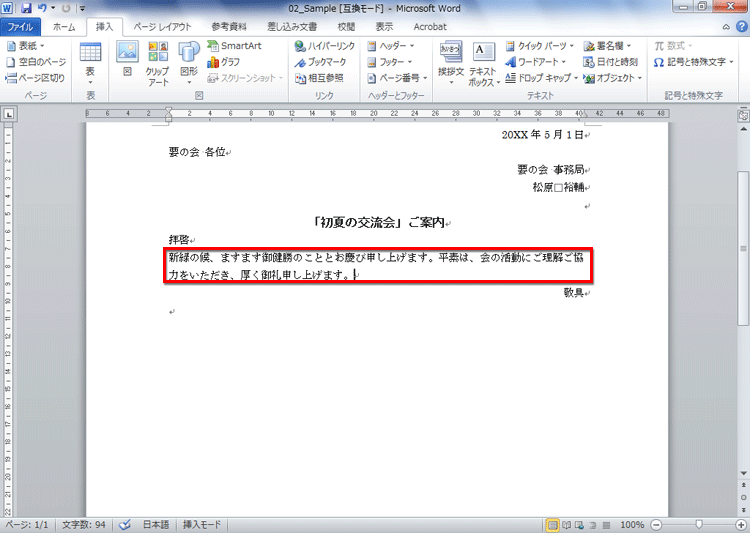Click the Save icon in quick access toolbar

(26, 8)
